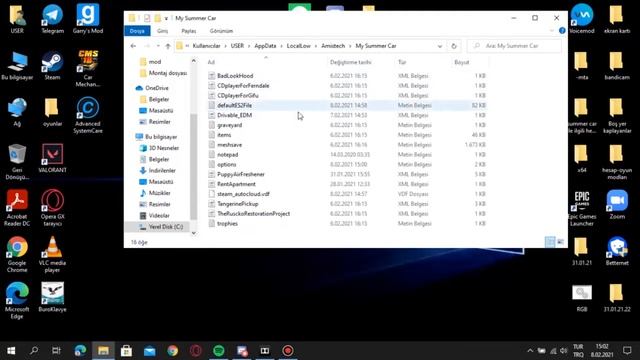Click the Windows Start button
640x360 pixels.
pos(11,351)
